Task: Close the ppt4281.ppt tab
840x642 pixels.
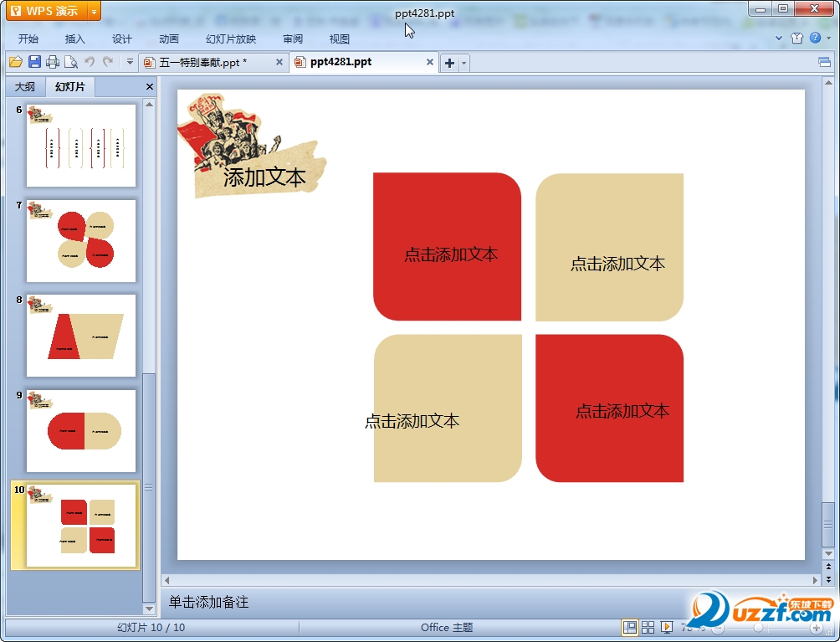Action: (430, 62)
